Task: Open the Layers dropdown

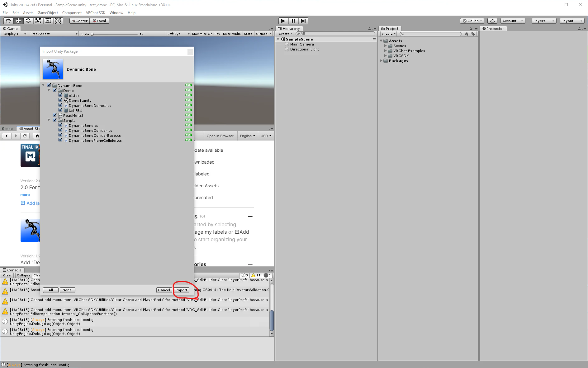Action: pyautogui.click(x=544, y=21)
